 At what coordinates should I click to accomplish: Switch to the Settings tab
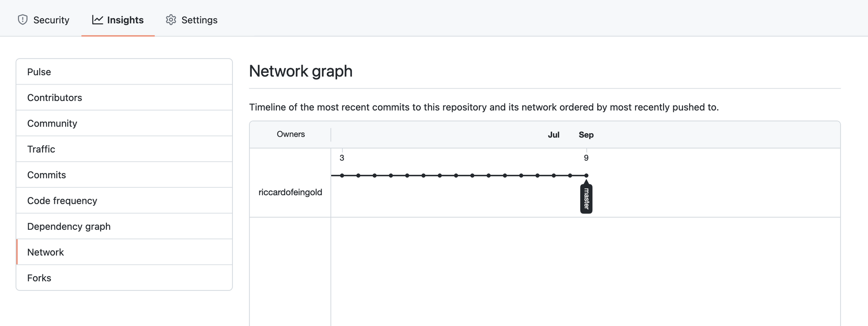click(191, 20)
